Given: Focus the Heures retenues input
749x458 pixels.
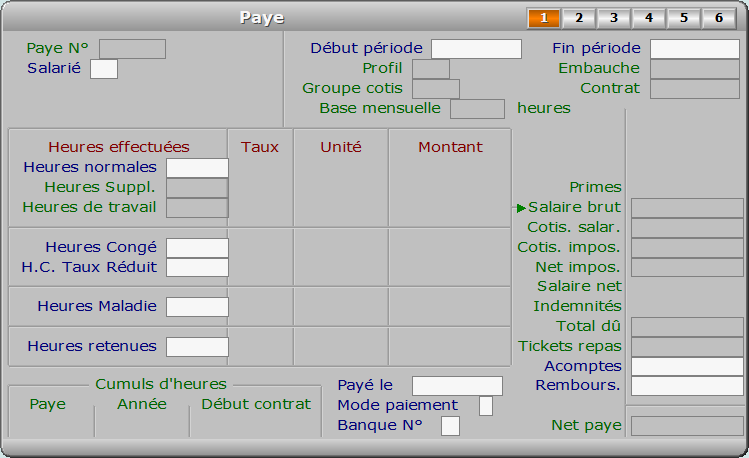Looking at the screenshot, I should [197, 347].
